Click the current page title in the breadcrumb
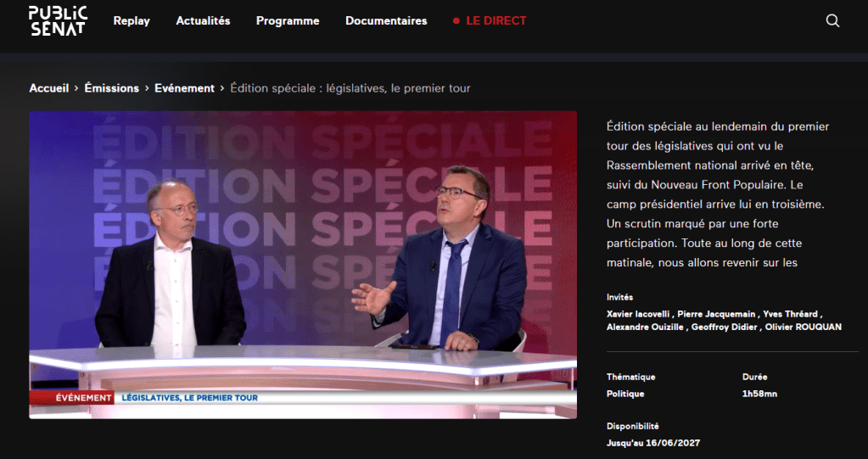868x459 pixels. 350,88
